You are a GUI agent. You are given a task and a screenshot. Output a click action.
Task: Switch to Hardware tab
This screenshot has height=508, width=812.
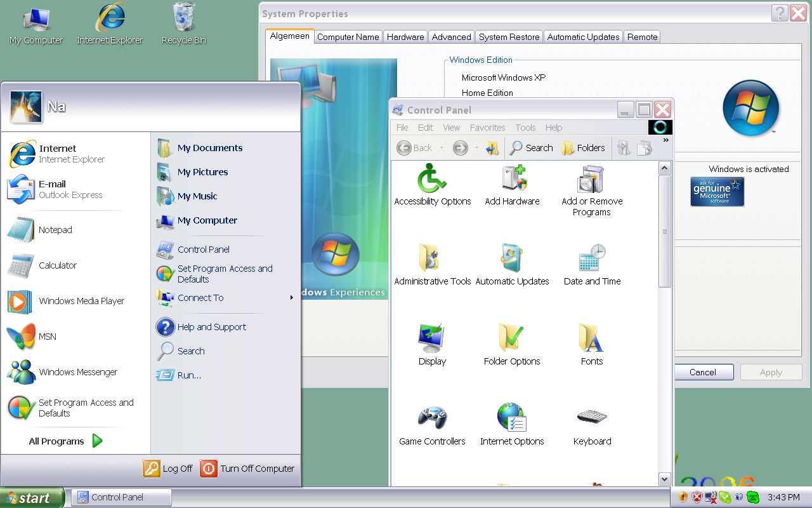point(405,37)
